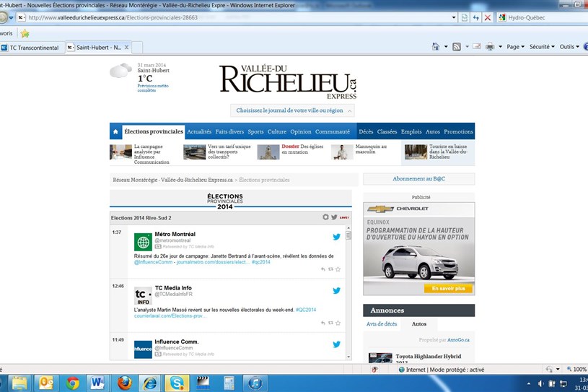
Task: Open the Opinion section
Action: [x=300, y=131]
